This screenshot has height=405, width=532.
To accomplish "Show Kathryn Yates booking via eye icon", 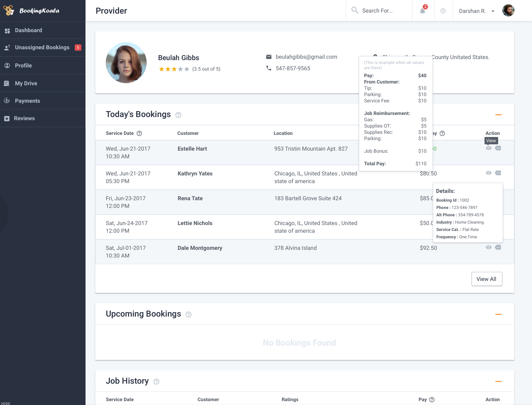I will [488, 173].
